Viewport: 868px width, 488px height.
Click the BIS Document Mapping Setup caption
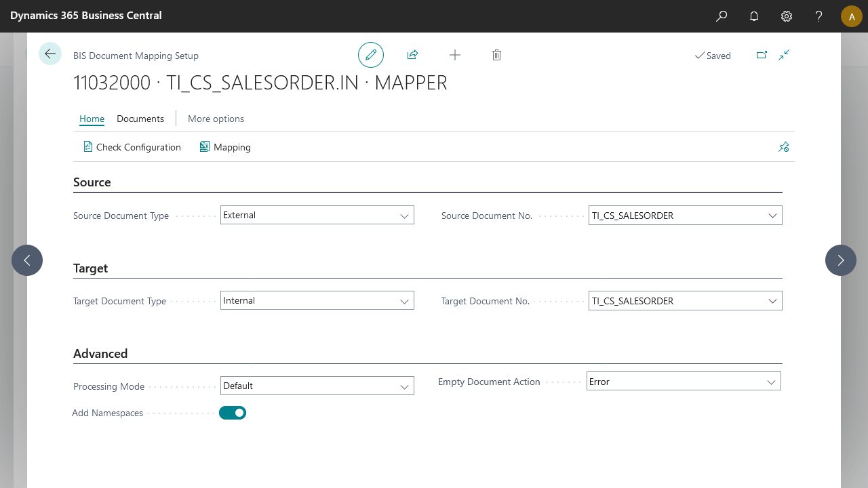click(x=136, y=56)
